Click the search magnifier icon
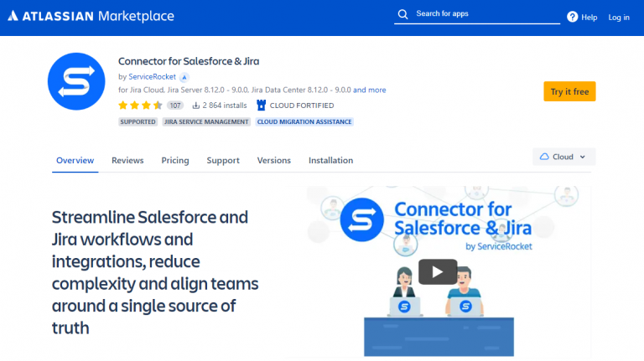Image resolution: width=644 pixels, height=361 pixels. pyautogui.click(x=402, y=14)
